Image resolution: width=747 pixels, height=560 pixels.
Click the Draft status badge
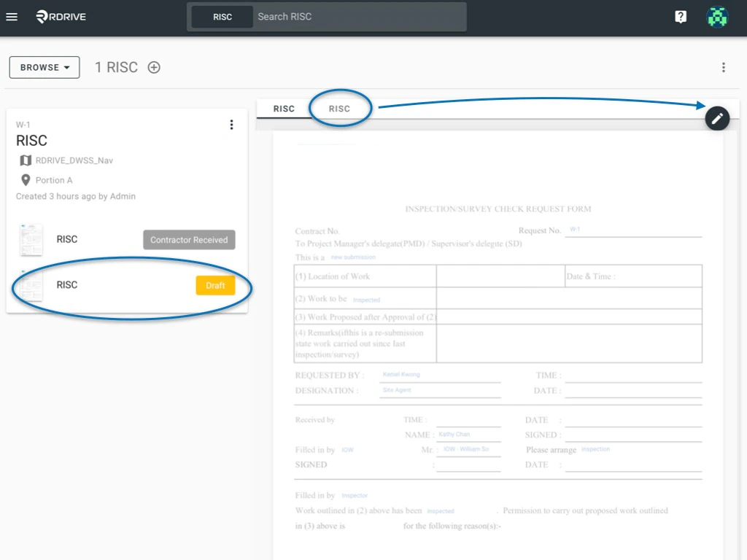pyautogui.click(x=215, y=285)
